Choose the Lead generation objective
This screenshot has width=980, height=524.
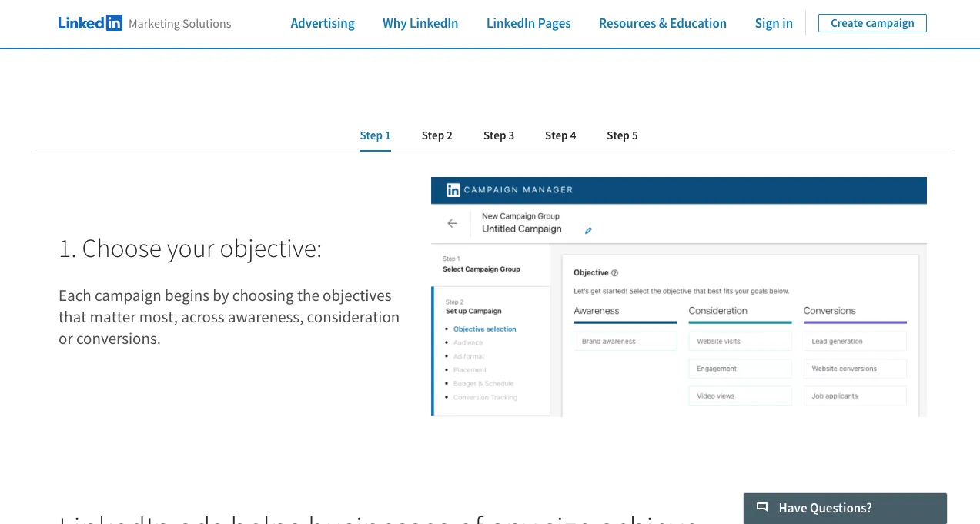855,341
